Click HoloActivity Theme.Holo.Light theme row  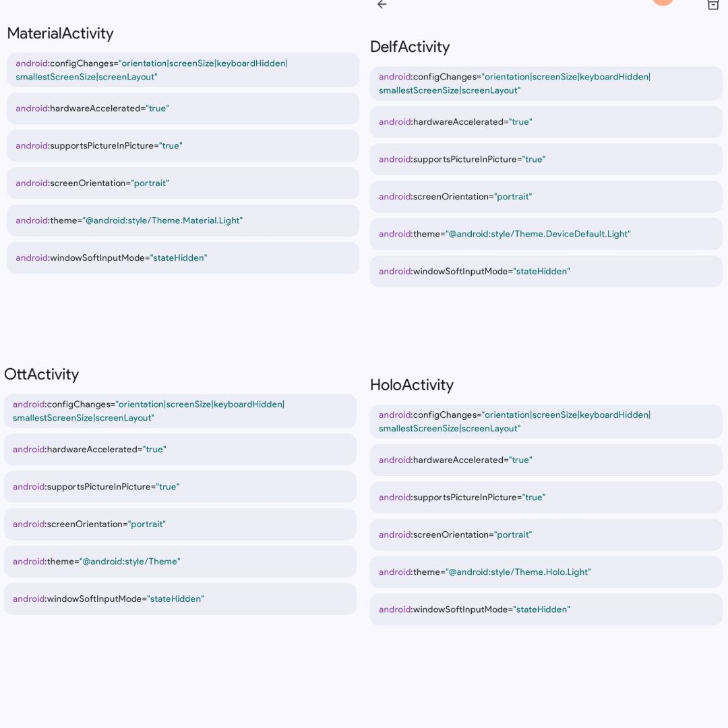coord(546,572)
